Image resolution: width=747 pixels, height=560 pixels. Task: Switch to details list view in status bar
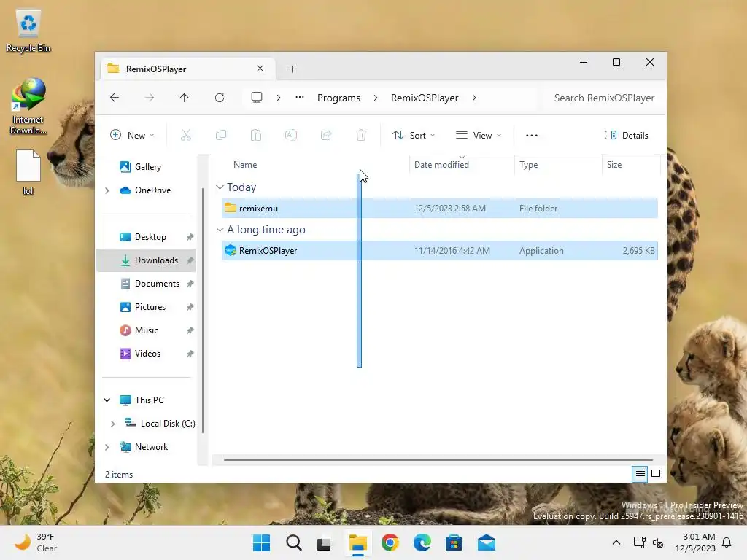click(640, 474)
